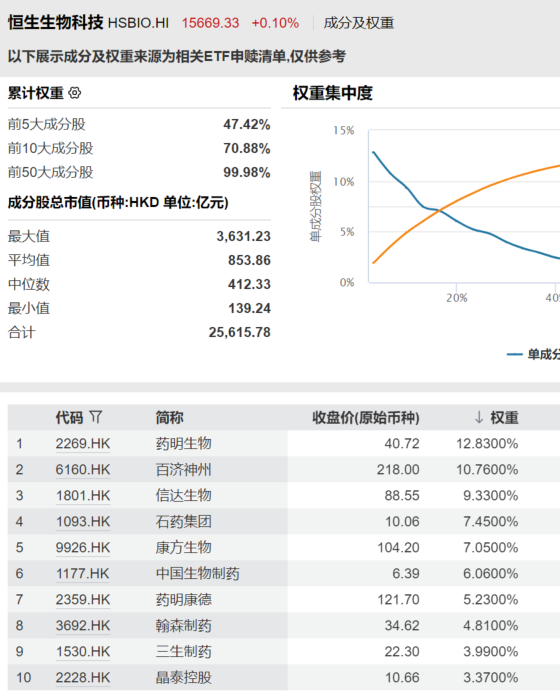Sort by the 权重 column down arrow
Viewport: 560px width, 692px height.
click(x=479, y=417)
